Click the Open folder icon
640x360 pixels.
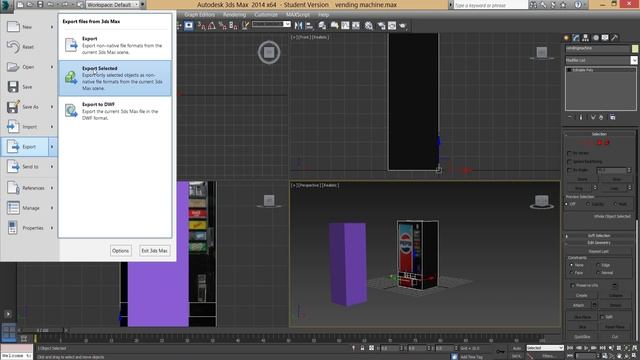click(13, 67)
